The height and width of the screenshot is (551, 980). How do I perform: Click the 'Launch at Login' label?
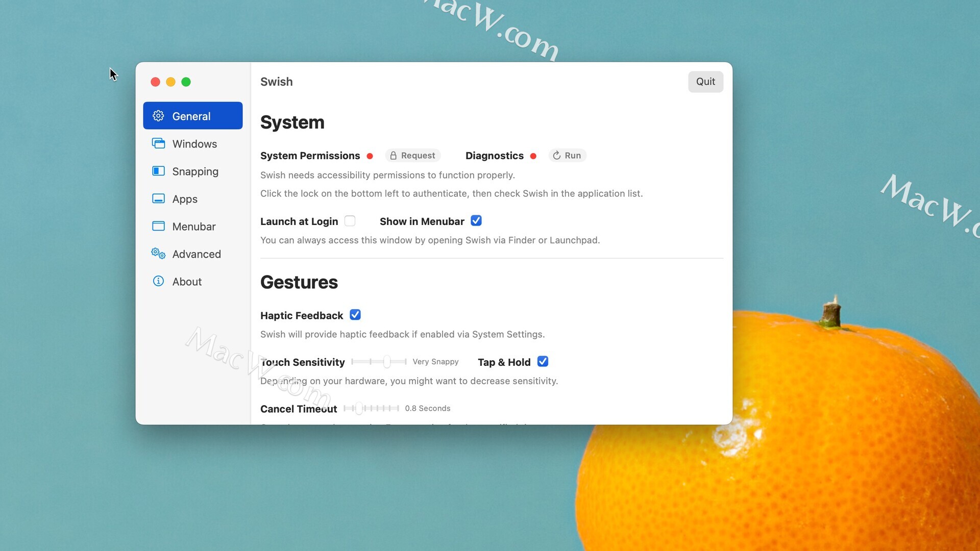coord(299,221)
